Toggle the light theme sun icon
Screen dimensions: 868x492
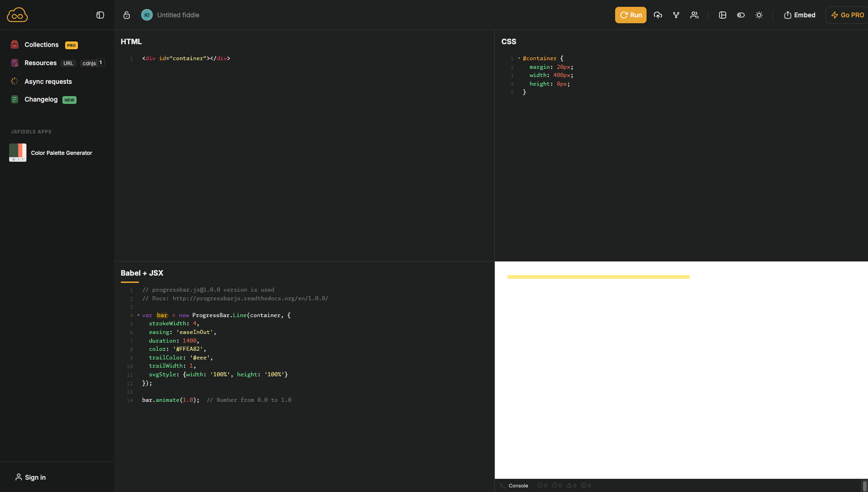pyautogui.click(x=759, y=15)
